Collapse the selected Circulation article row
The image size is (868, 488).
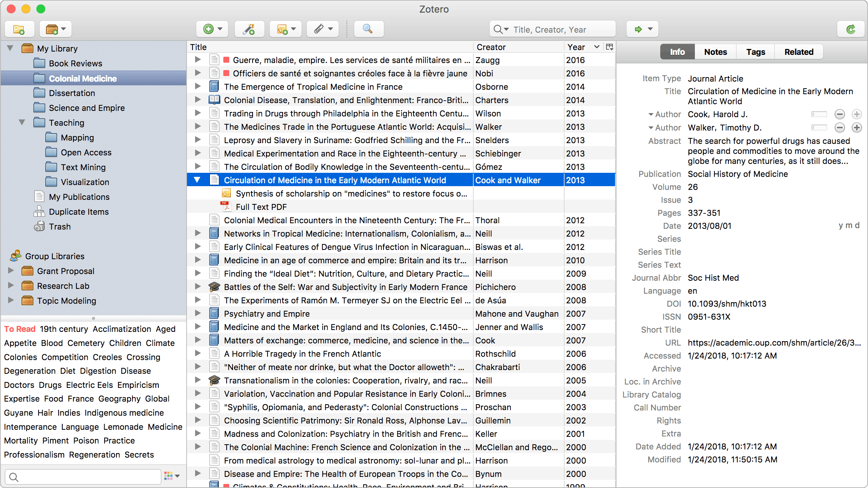tap(197, 180)
